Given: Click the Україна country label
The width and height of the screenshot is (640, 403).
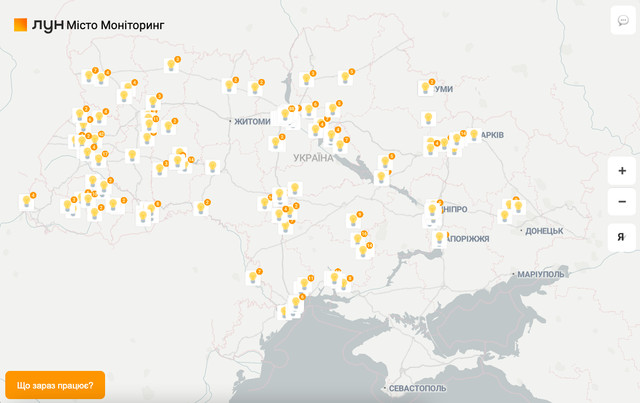Looking at the screenshot, I should pyautogui.click(x=313, y=158).
